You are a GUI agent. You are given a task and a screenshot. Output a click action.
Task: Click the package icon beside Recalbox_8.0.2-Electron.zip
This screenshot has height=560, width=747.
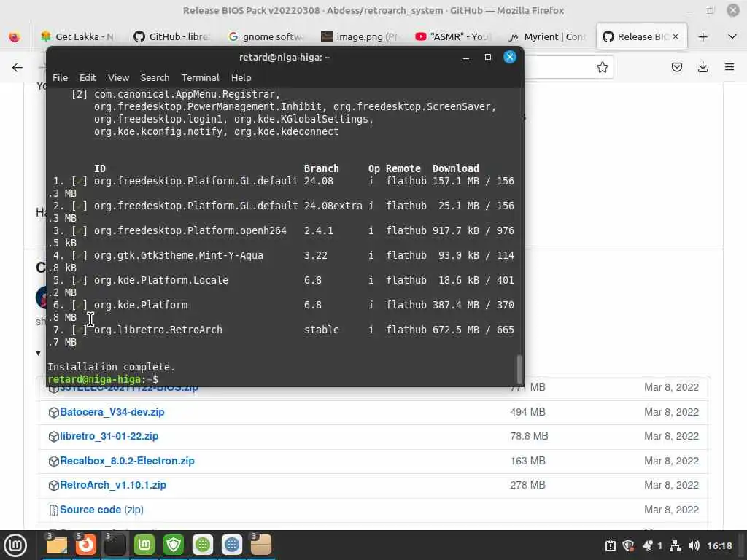click(x=53, y=462)
